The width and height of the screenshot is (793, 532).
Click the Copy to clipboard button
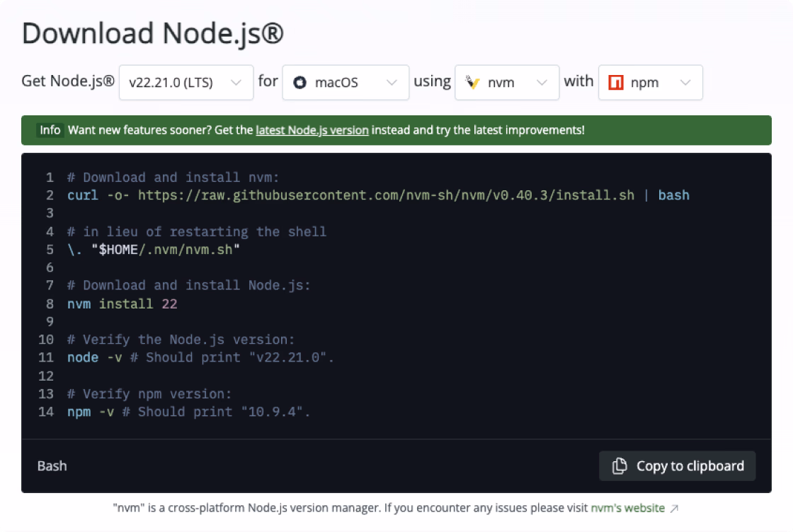coord(677,466)
